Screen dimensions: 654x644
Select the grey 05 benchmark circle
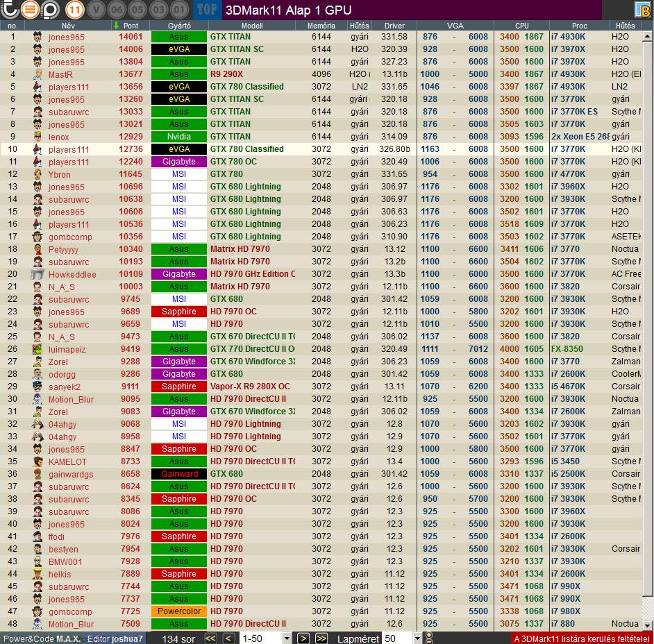[x=137, y=10]
